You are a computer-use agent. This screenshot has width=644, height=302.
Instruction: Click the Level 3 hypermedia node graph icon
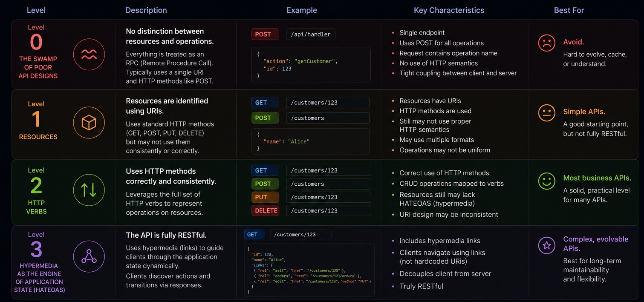(x=89, y=256)
